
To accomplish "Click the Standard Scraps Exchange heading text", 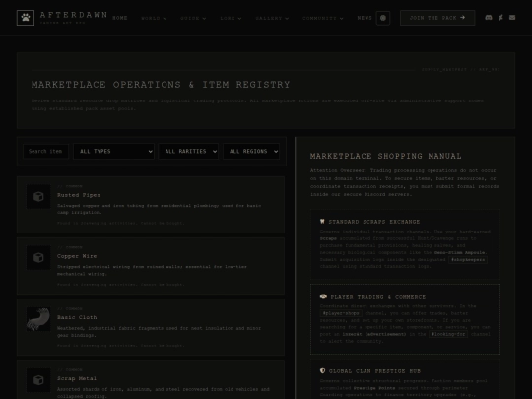I will click(x=374, y=222).
